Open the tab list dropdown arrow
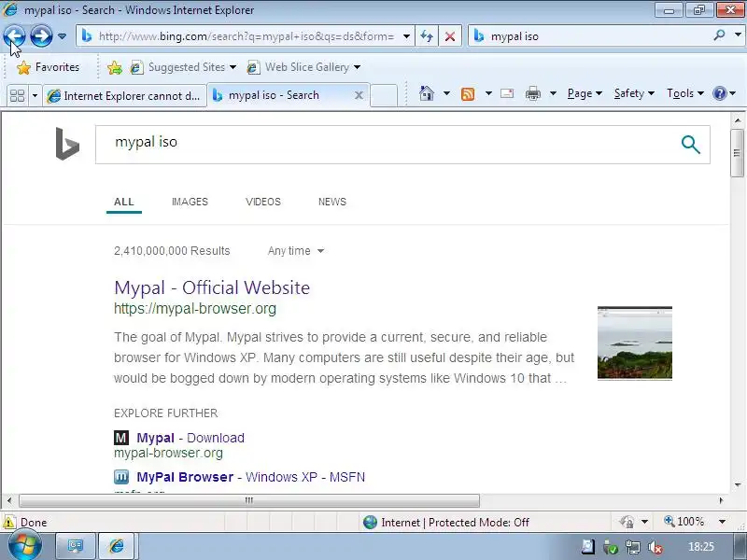747x560 pixels. [x=35, y=95]
